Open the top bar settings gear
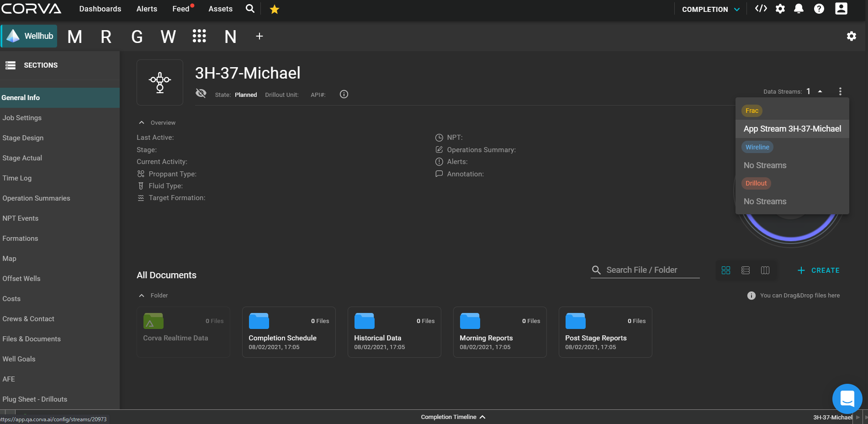This screenshot has width=868, height=424. pyautogui.click(x=780, y=9)
